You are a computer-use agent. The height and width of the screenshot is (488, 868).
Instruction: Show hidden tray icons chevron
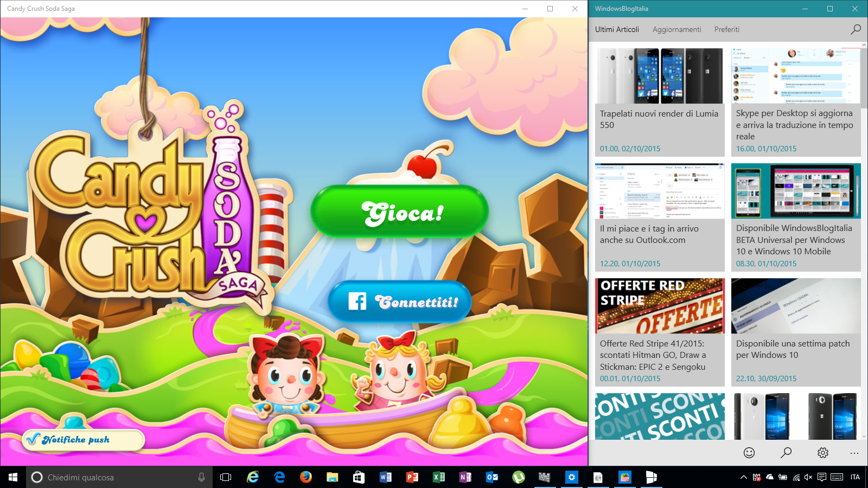[x=744, y=477]
